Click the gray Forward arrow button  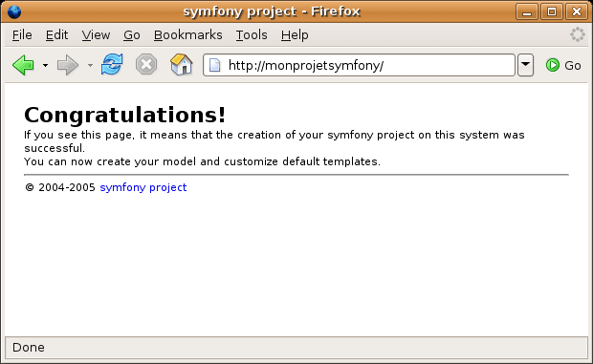tap(68, 65)
